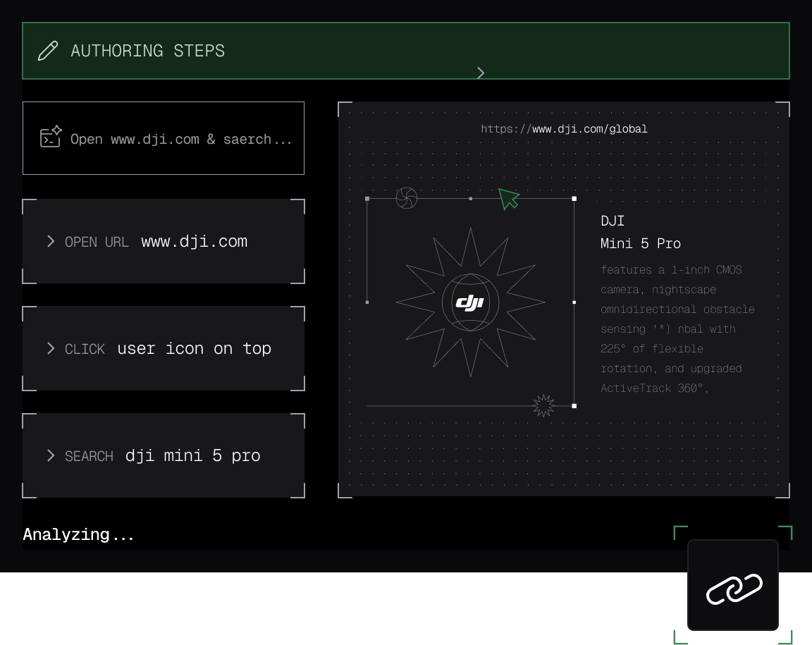Click the https://www.dji.com/global address

[x=564, y=129]
